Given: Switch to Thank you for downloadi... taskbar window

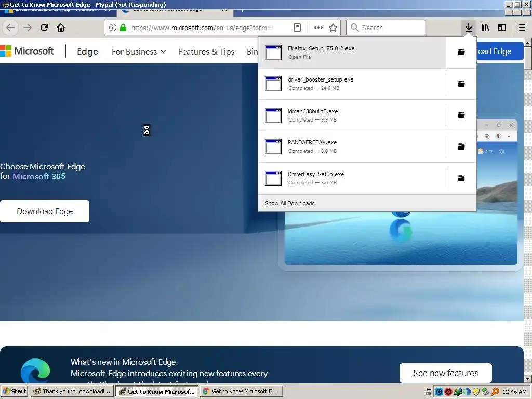Looking at the screenshot, I should coord(72,391).
